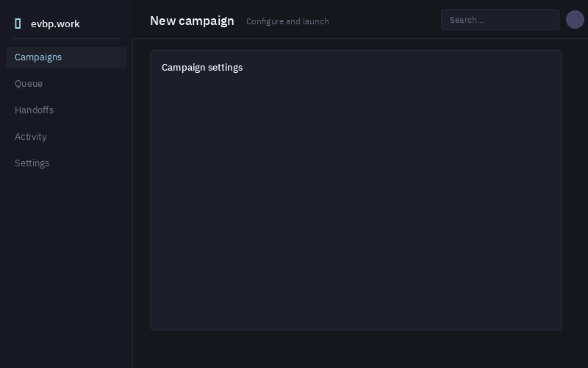Image resolution: width=588 pixels, height=368 pixels.
Task: Switch to the Queue nav entry
Action: coord(66,84)
